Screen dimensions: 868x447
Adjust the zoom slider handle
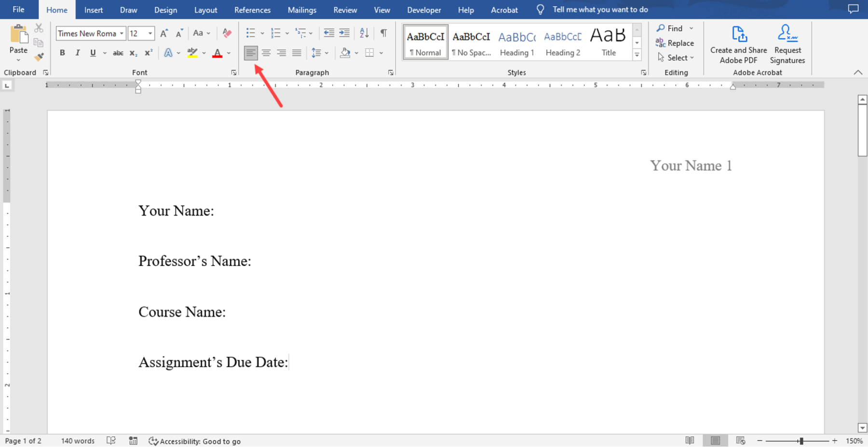[x=801, y=441]
